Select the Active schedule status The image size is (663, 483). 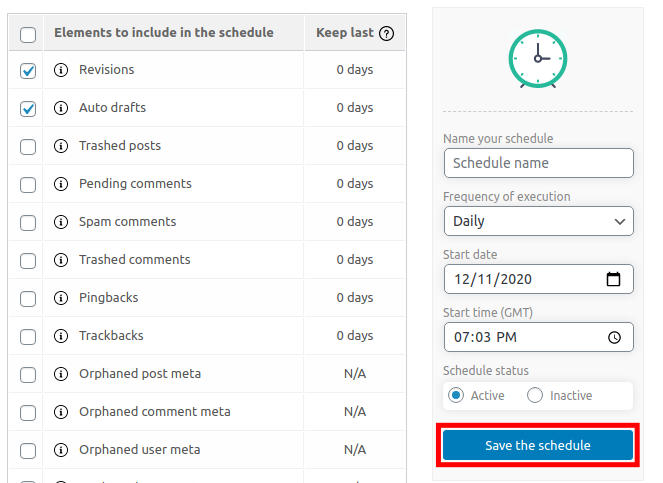tap(456, 395)
